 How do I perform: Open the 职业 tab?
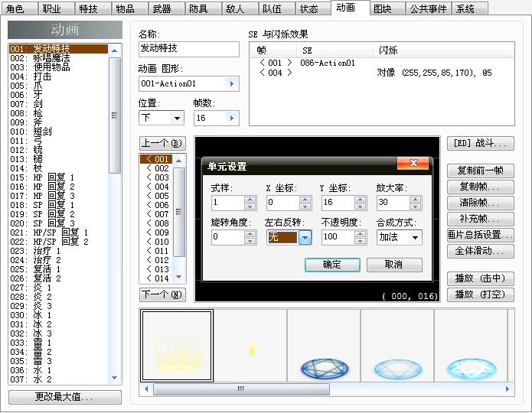(x=55, y=8)
